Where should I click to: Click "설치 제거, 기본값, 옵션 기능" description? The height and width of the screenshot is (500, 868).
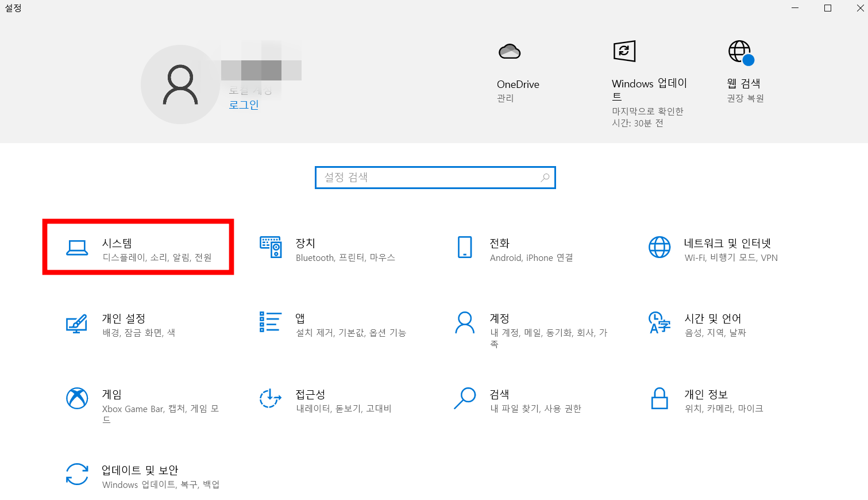pos(351,333)
